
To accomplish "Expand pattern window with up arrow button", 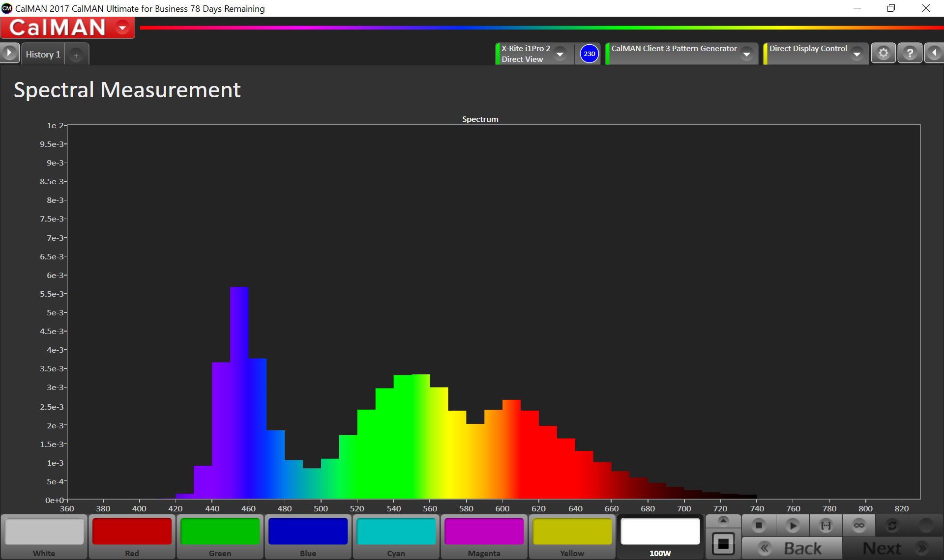I will pos(723,521).
